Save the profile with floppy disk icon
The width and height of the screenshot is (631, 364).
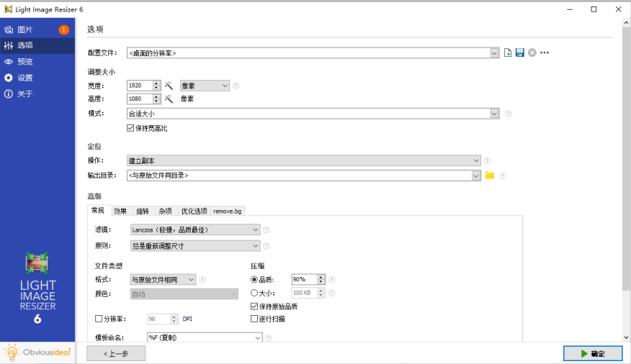(519, 53)
